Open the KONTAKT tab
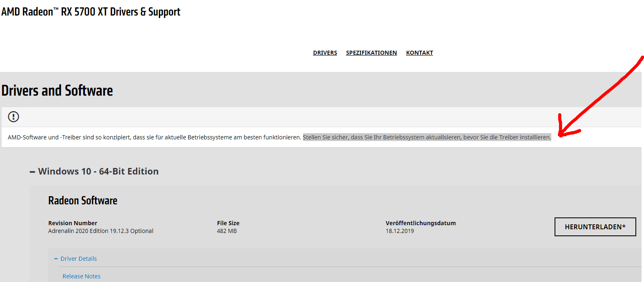 (x=419, y=53)
